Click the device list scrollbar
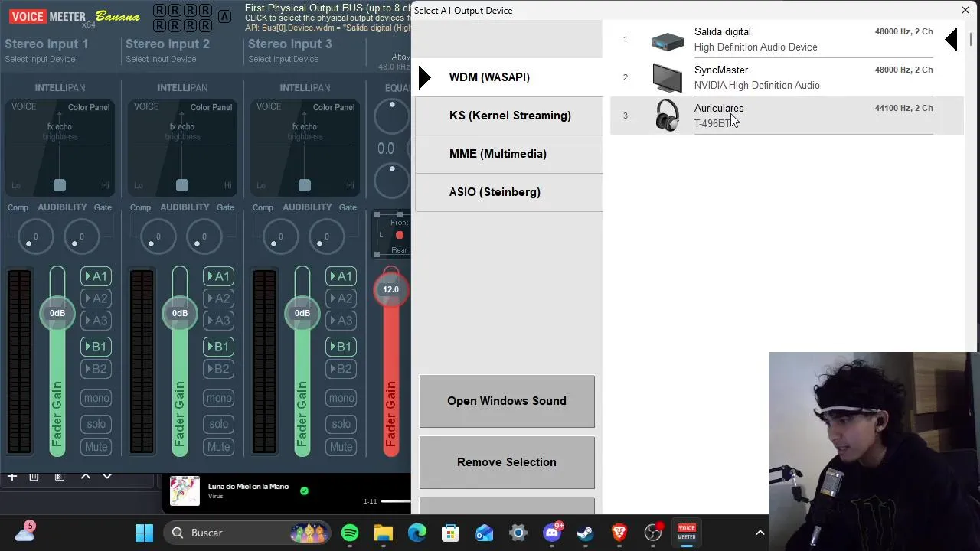 pyautogui.click(x=970, y=38)
